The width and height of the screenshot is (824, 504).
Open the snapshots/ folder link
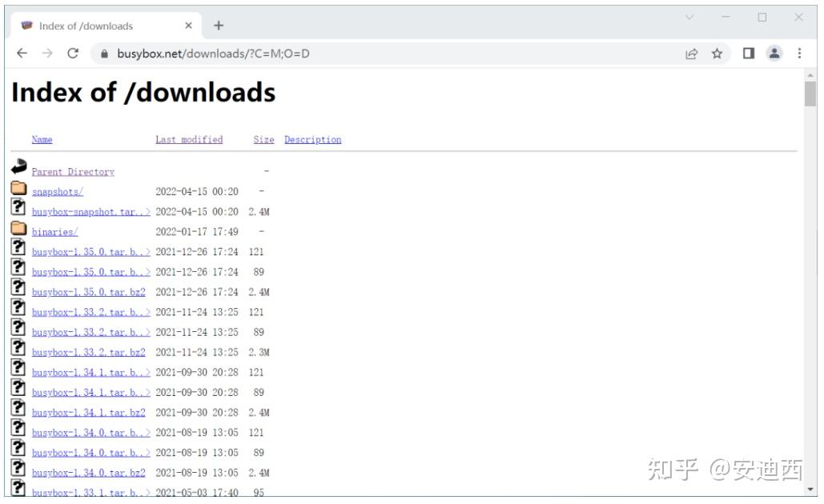(58, 192)
